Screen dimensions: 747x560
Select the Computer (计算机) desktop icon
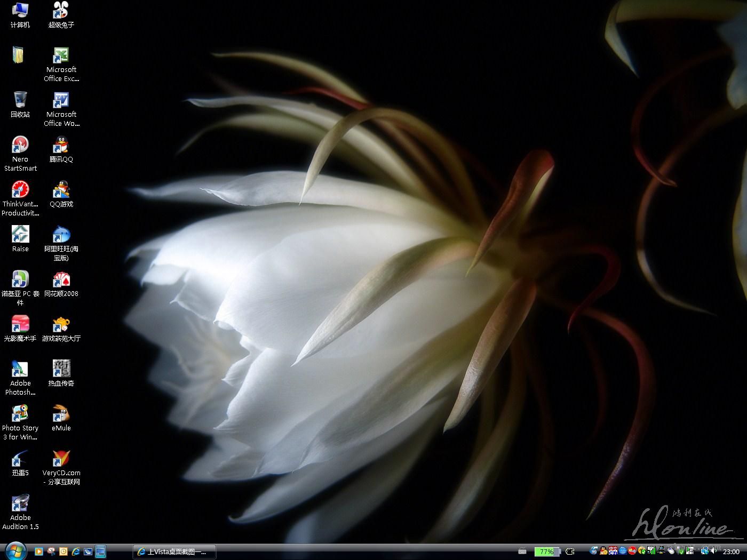(20, 11)
